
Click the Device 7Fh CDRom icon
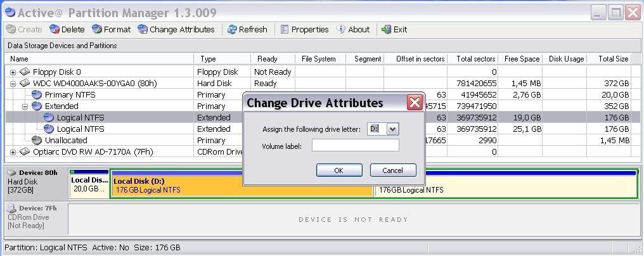(12, 208)
